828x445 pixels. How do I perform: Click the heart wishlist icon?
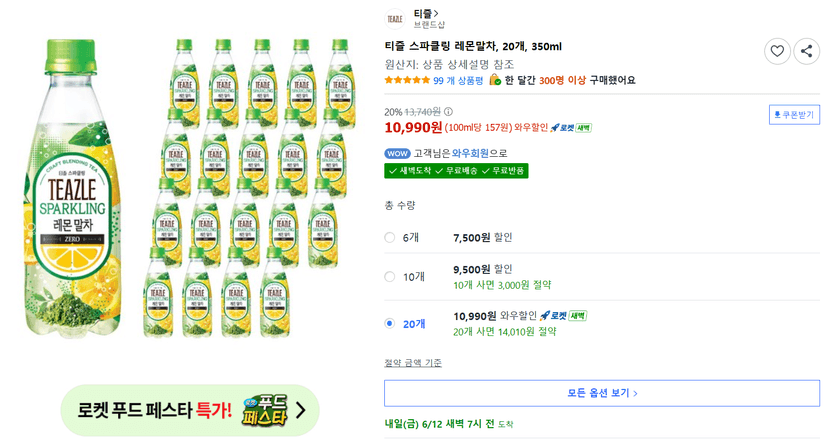click(777, 51)
